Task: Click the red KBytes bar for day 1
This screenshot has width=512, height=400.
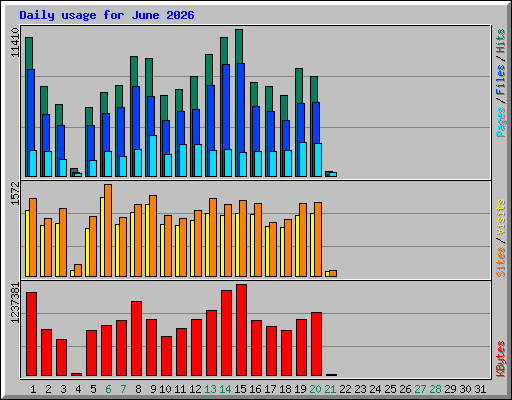Action: tap(31, 334)
